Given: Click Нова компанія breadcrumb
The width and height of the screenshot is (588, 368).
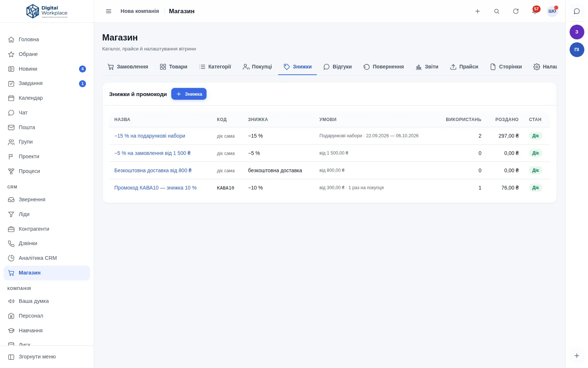Looking at the screenshot, I should 140,11.
